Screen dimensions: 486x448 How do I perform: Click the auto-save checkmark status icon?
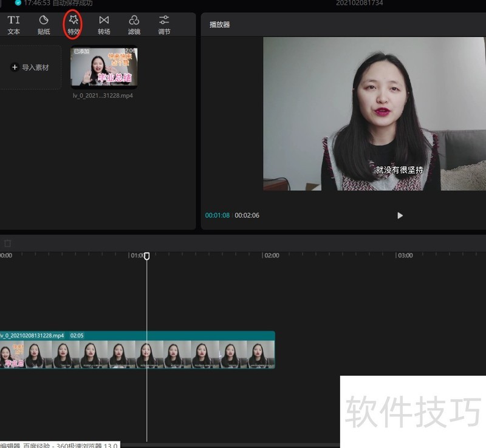18,3
